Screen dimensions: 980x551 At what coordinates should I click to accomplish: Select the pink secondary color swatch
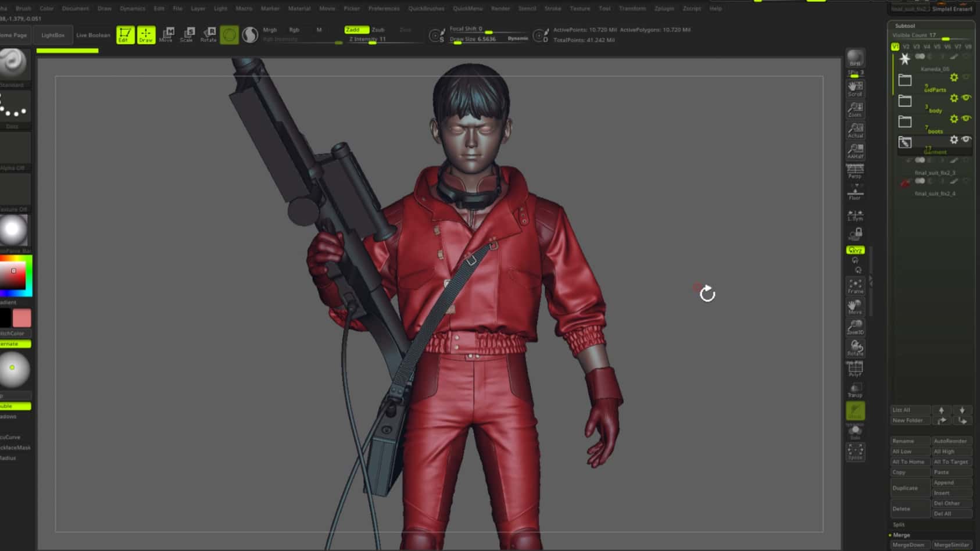click(22, 318)
